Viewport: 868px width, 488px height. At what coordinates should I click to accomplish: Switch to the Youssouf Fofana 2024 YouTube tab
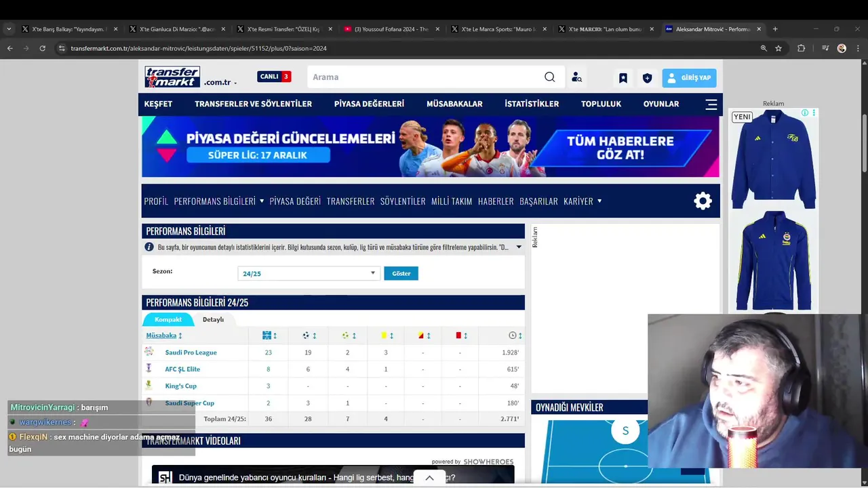pyautogui.click(x=393, y=29)
